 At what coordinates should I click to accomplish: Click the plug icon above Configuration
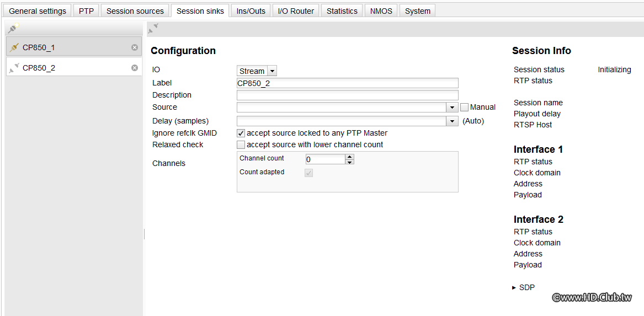pyautogui.click(x=153, y=28)
